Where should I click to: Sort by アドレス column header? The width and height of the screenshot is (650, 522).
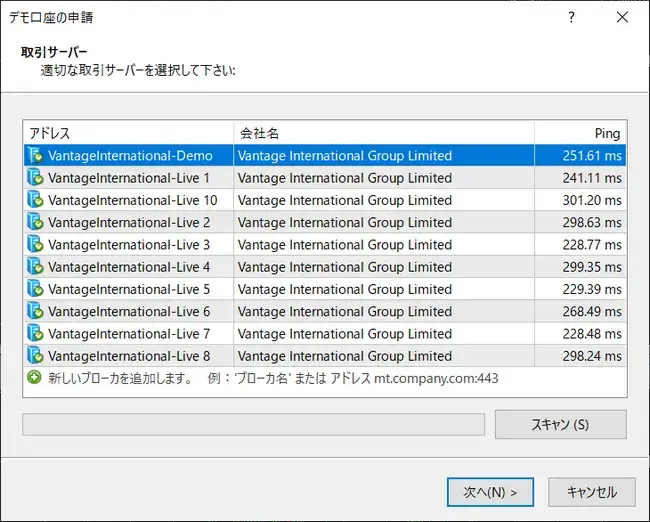point(128,133)
